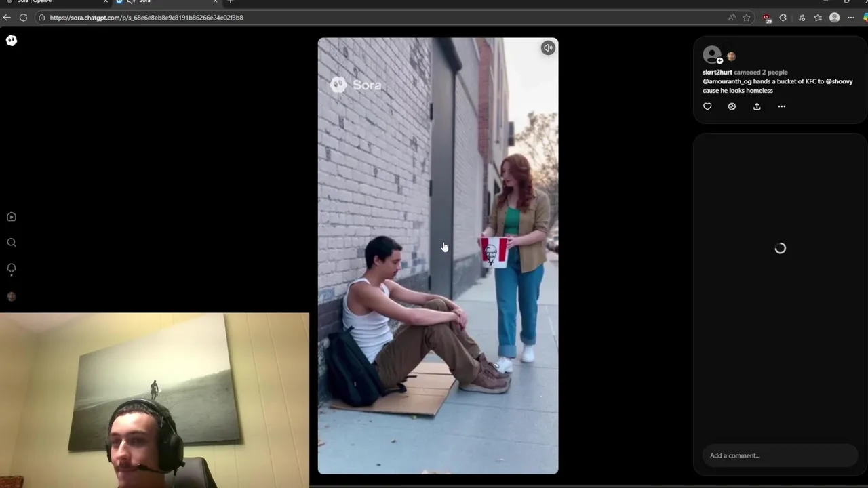Viewport: 868px width, 488px height.
Task: Open the Favorites list icon
Action: [x=818, y=18]
